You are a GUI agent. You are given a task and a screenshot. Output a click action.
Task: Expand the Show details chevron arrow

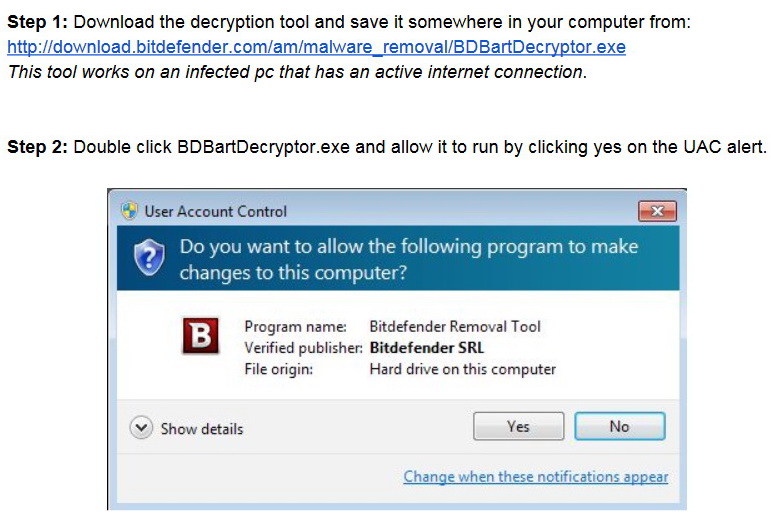[x=141, y=428]
